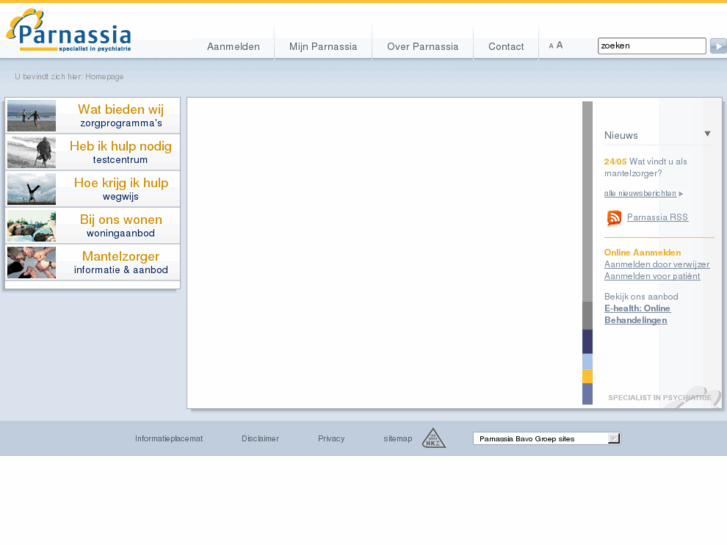
Task: Click in the zoeken search field
Action: (x=652, y=46)
